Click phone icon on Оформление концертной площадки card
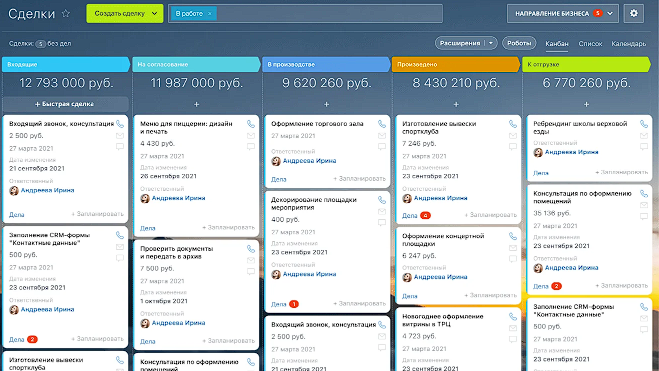 [x=513, y=236]
